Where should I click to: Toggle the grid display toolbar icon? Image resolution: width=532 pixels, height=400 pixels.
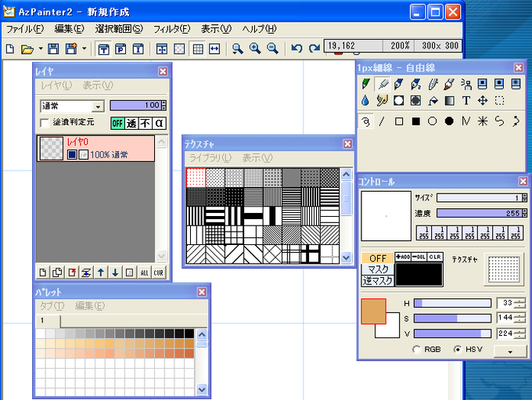click(198, 49)
